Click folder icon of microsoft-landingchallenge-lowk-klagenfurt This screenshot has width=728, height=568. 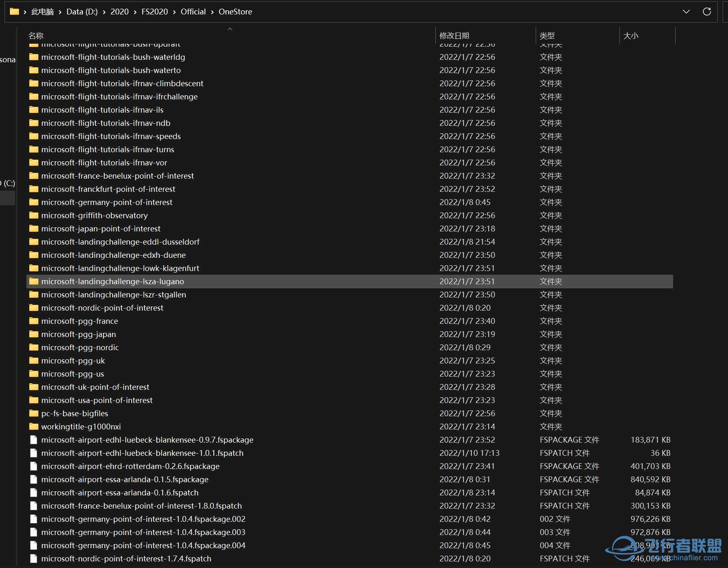coord(34,268)
